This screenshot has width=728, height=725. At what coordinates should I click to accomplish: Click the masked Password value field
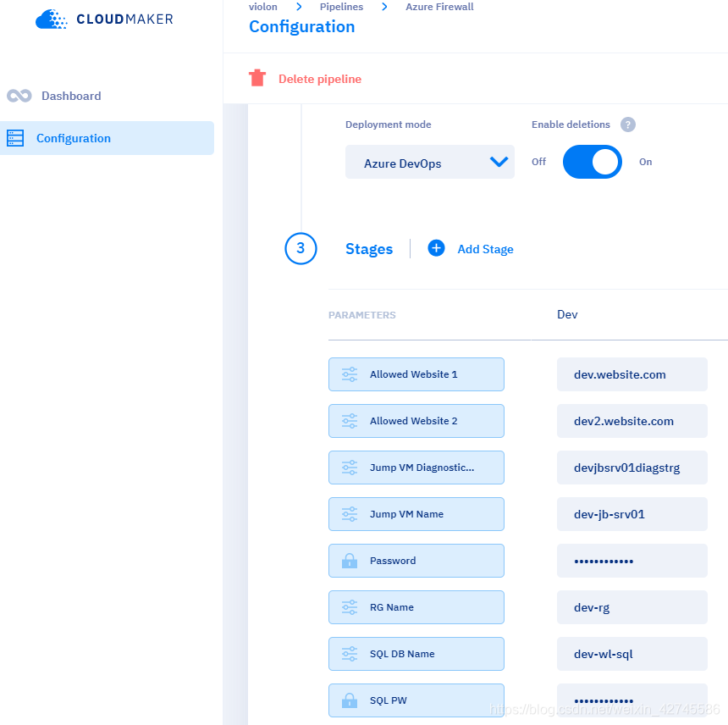tap(631, 561)
